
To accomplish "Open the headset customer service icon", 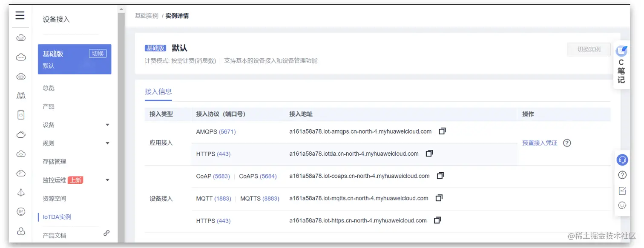I will [622, 160].
